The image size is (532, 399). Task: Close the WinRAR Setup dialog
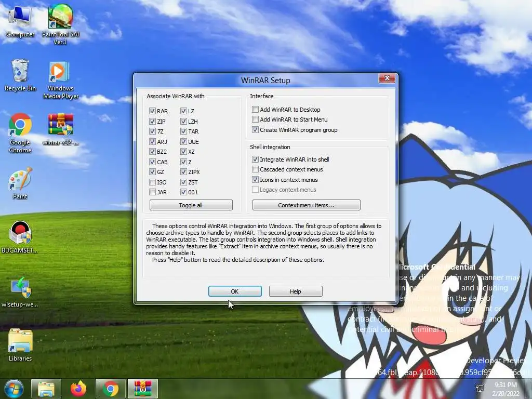coord(387,78)
